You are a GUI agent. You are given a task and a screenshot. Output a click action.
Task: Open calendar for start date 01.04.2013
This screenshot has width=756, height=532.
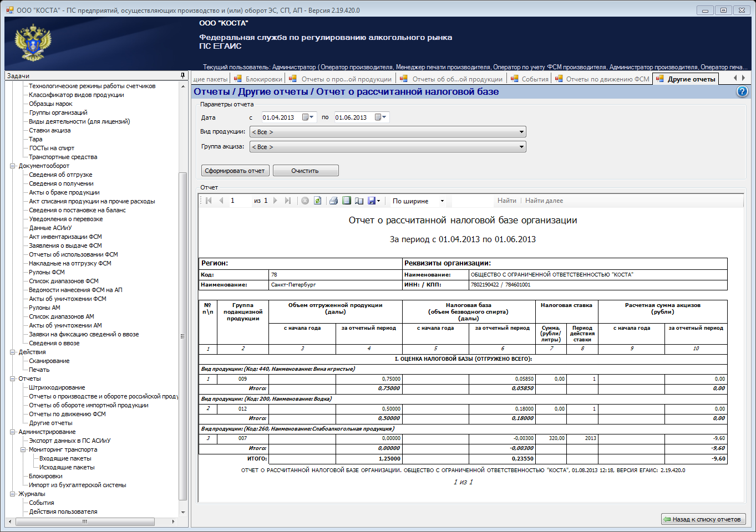coord(308,117)
